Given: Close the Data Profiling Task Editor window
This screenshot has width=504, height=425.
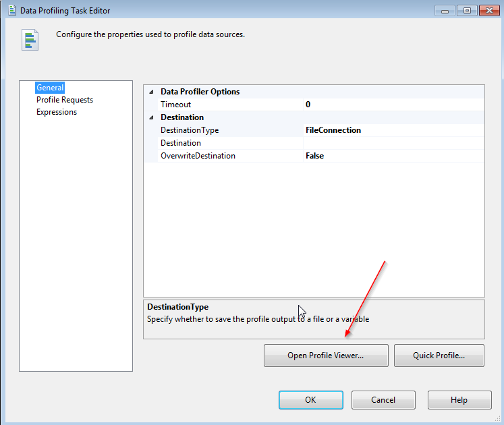Looking at the screenshot, I should tap(489, 11).
